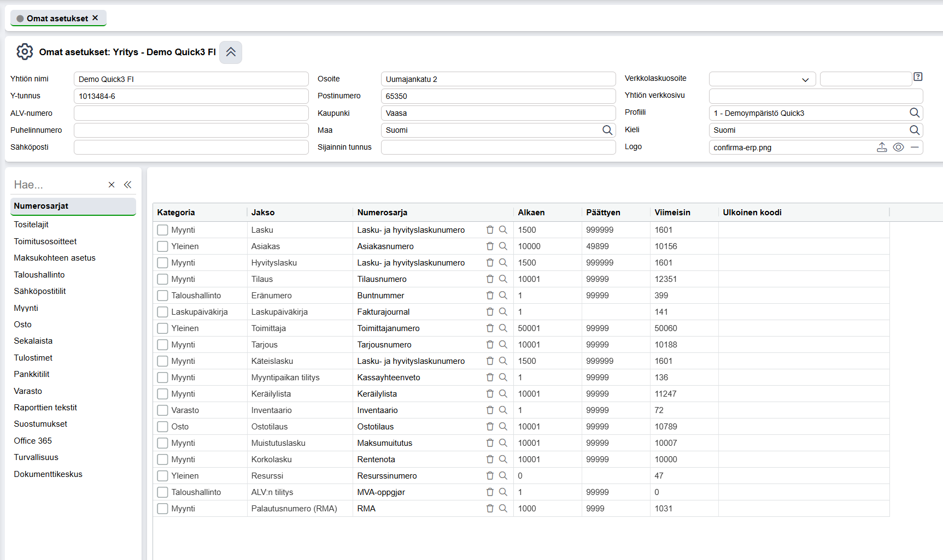
Task: Click into the Hae search field
Action: [57, 185]
